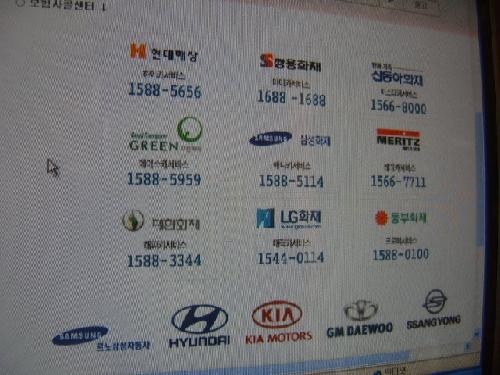
Task: Click the Dongbu Fire red sunburst logo
Action: pos(381,218)
